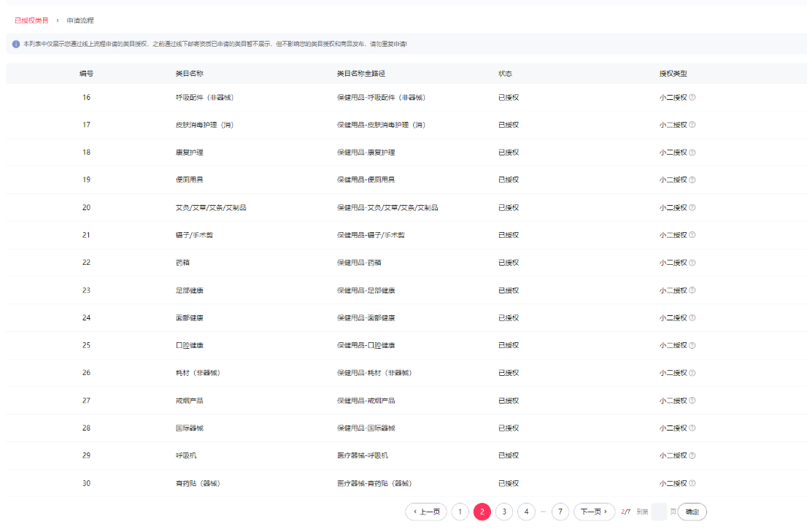Switch to the 已授权类目 tab

31,20
